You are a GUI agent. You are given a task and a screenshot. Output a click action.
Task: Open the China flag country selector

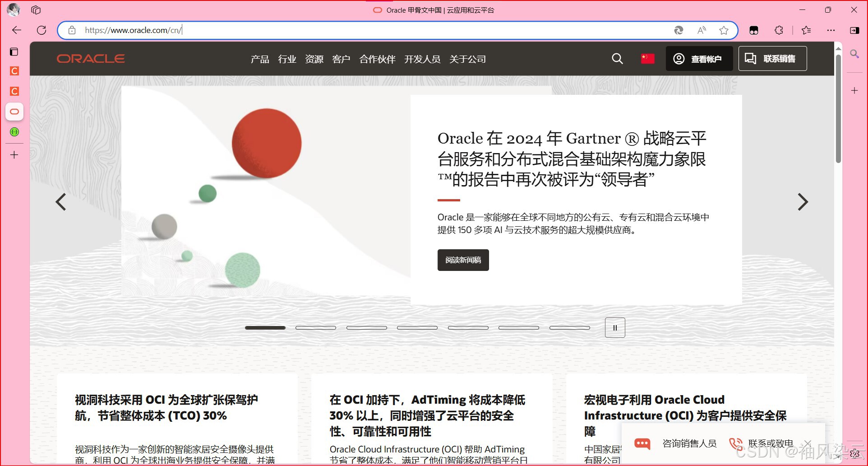coord(647,59)
